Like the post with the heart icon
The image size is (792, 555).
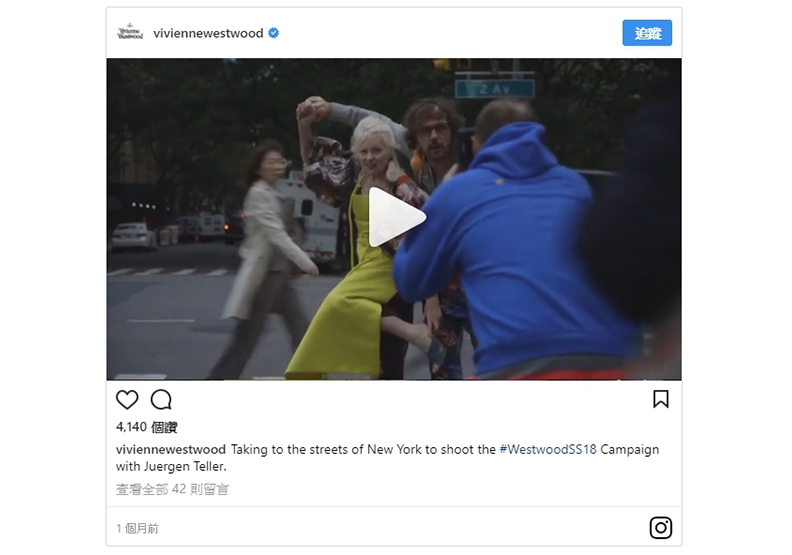pyautogui.click(x=127, y=399)
